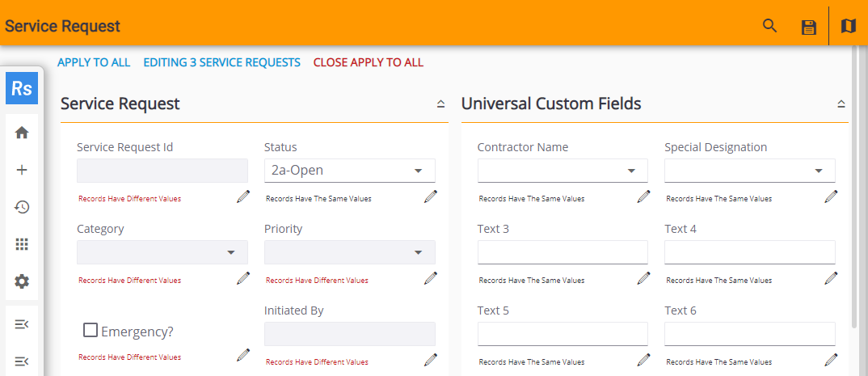Collapse the Service Request section
868x376 pixels.
[x=440, y=104]
